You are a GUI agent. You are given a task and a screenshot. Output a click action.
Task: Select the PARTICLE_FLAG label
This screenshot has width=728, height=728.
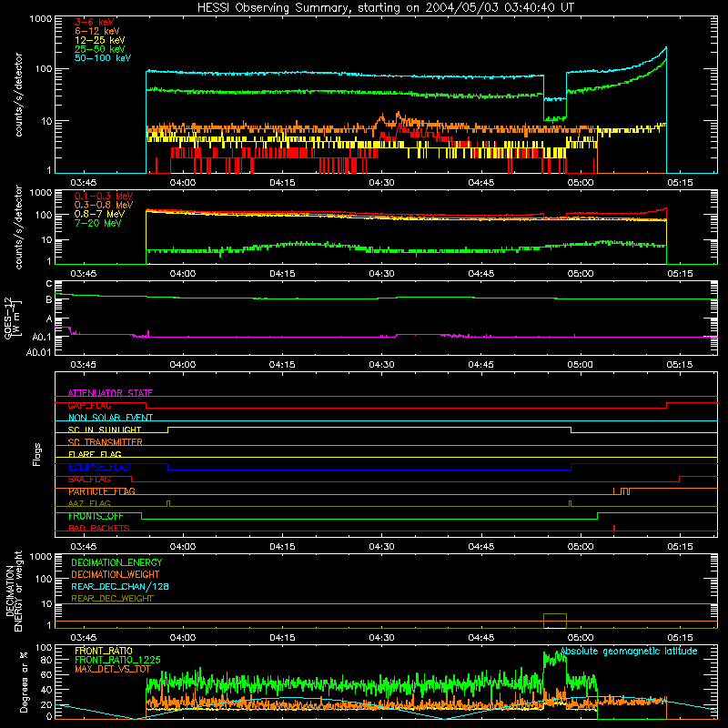[x=102, y=491]
